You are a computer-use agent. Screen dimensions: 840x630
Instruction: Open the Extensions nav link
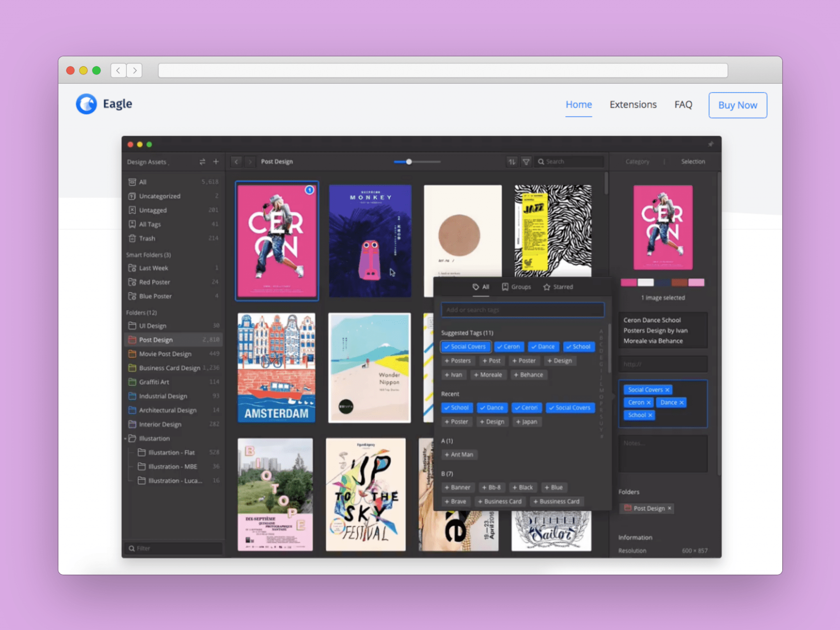[633, 105]
